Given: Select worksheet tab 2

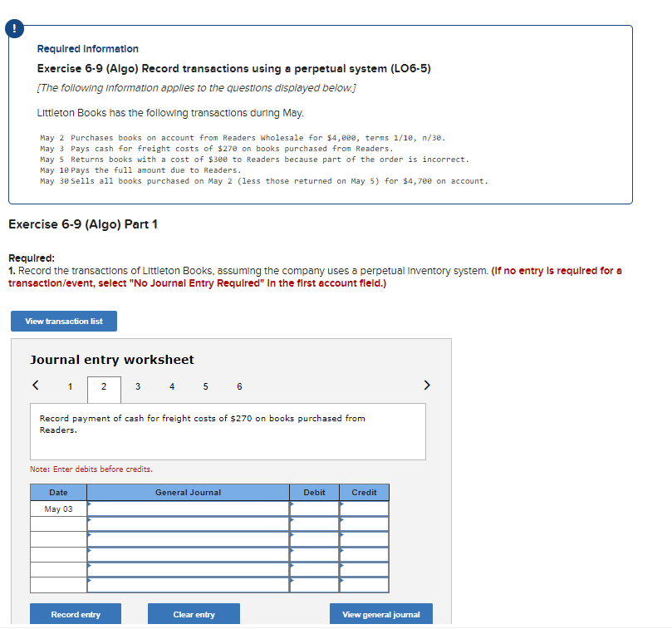Looking at the screenshot, I should coord(104,390).
